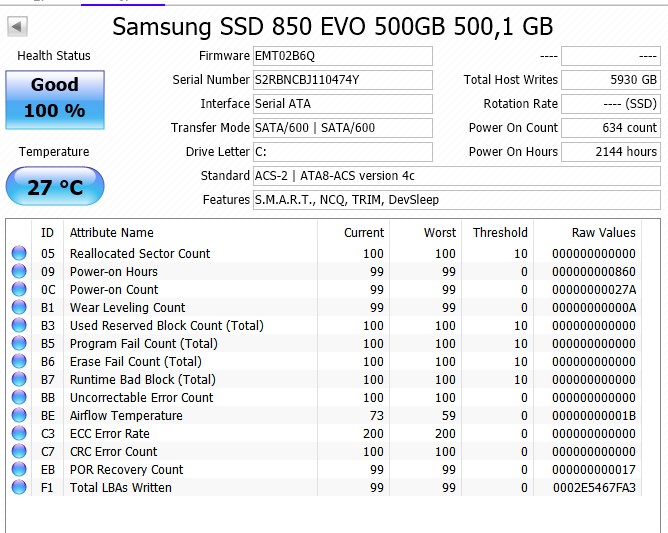Image resolution: width=668 pixels, height=533 pixels.
Task: Click the status orb for Used Reserved Block Count
Action: [x=19, y=325]
